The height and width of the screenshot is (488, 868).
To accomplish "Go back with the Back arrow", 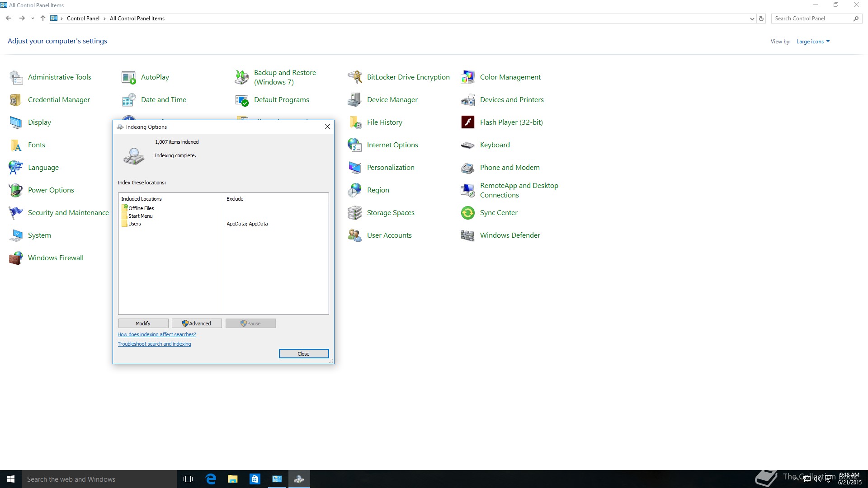I will [9, 19].
